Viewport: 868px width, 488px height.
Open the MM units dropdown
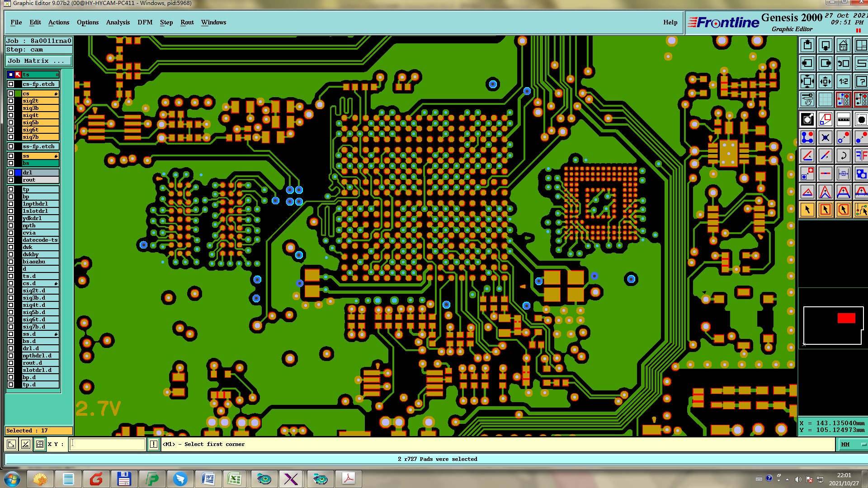pos(852,445)
